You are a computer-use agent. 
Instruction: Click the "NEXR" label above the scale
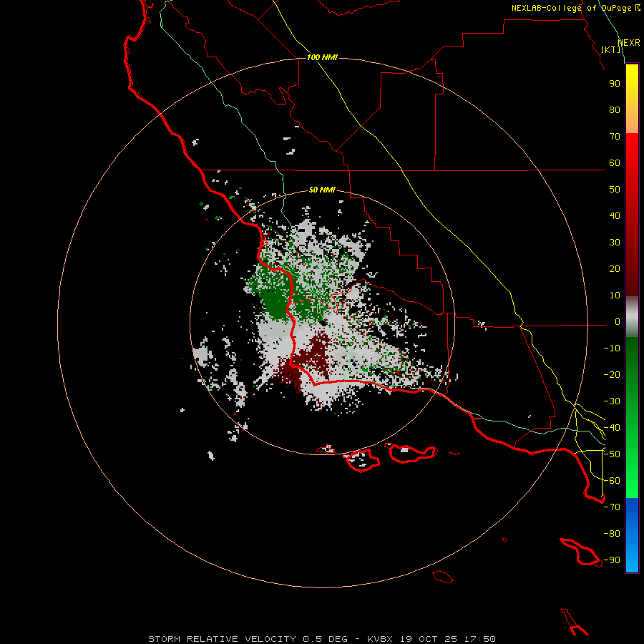click(629, 43)
